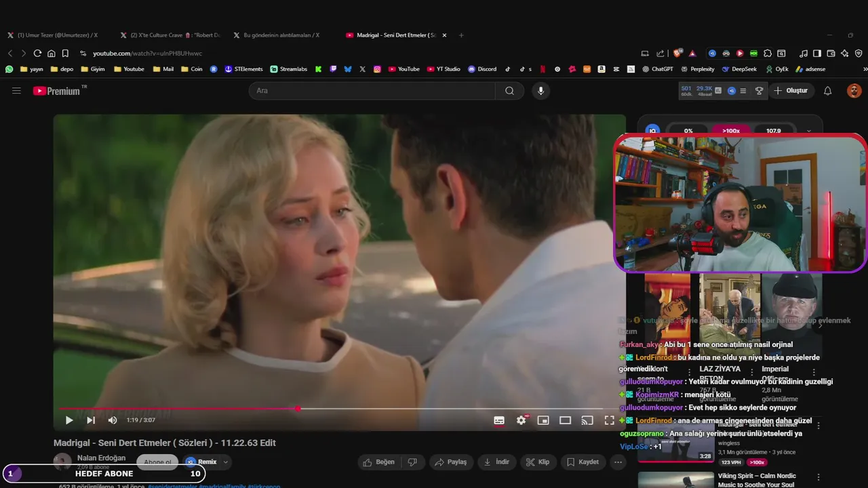Enter full screen mode
The height and width of the screenshot is (488, 868).
click(609, 420)
